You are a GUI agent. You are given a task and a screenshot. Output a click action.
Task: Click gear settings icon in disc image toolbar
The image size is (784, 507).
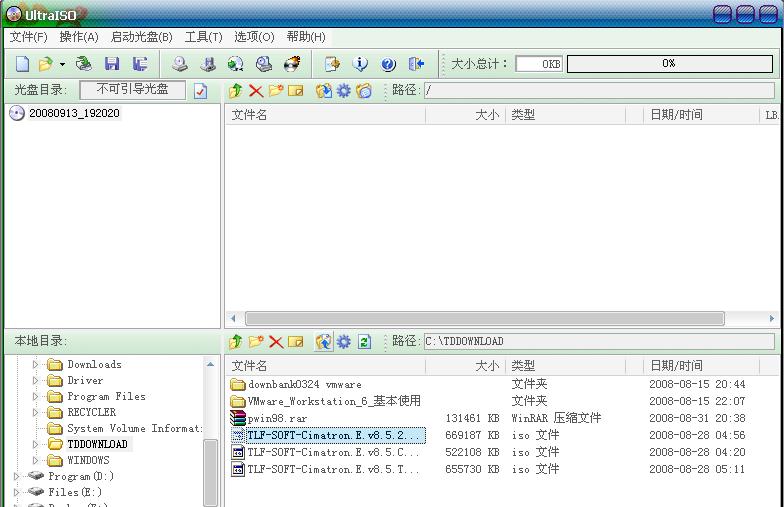pyautogui.click(x=344, y=90)
